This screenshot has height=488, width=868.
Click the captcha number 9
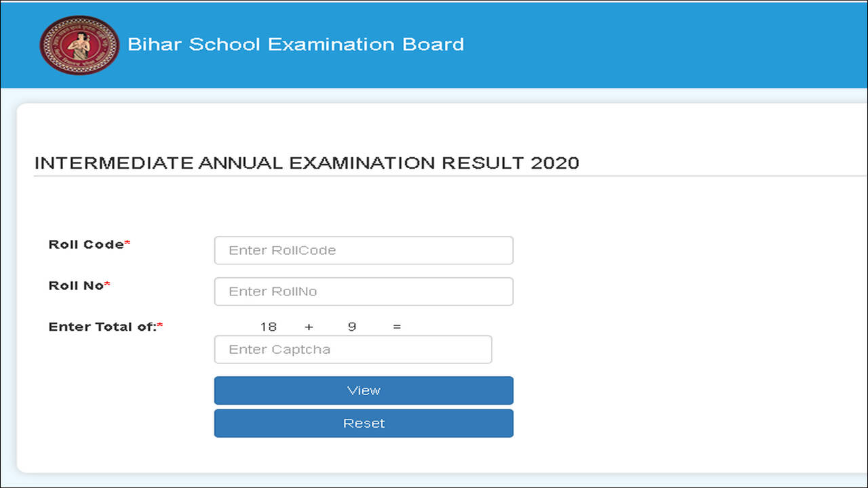(x=352, y=327)
